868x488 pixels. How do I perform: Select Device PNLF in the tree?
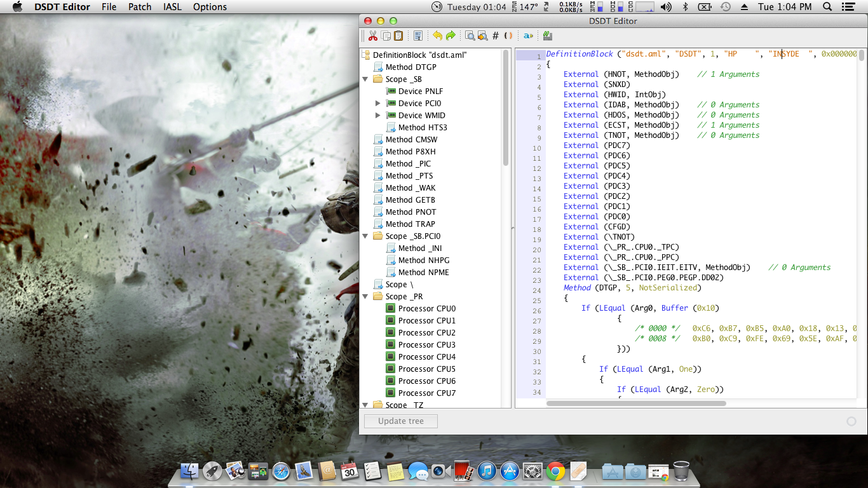(421, 91)
